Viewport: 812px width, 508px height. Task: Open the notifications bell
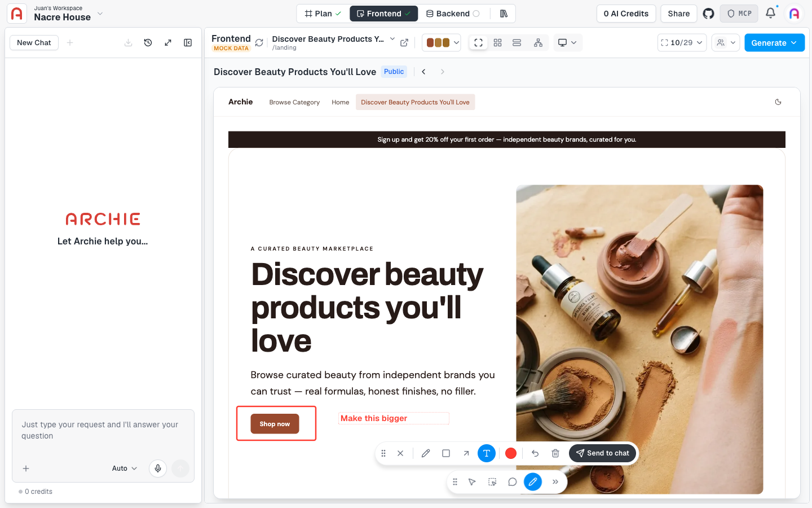coord(770,13)
